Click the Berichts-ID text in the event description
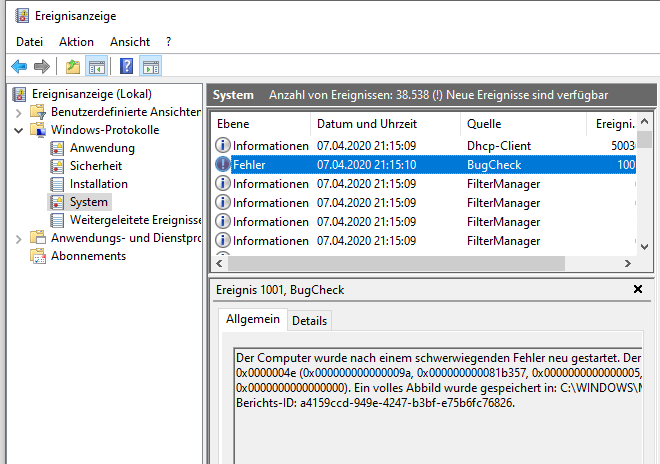 coord(375,403)
